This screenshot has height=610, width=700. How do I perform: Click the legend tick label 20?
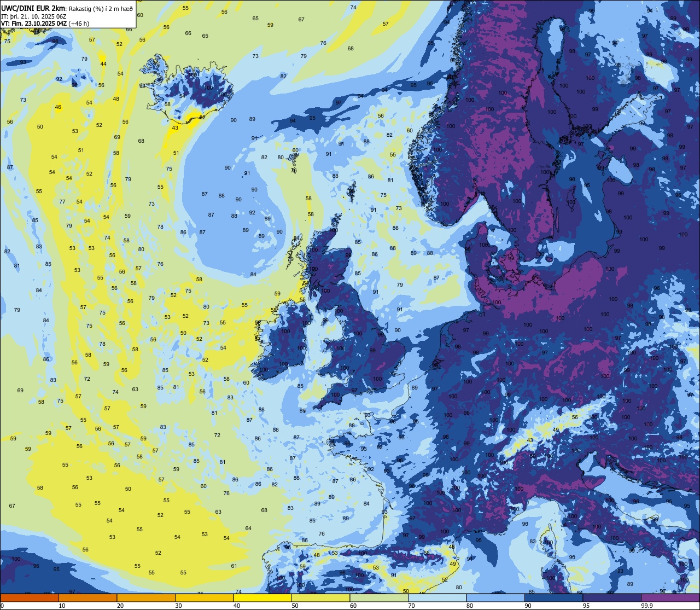tap(120, 606)
